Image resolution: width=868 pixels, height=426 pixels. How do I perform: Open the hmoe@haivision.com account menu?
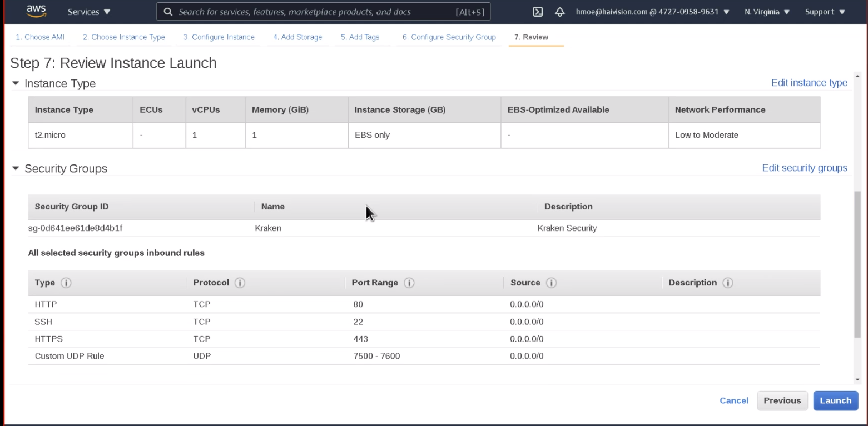(648, 11)
